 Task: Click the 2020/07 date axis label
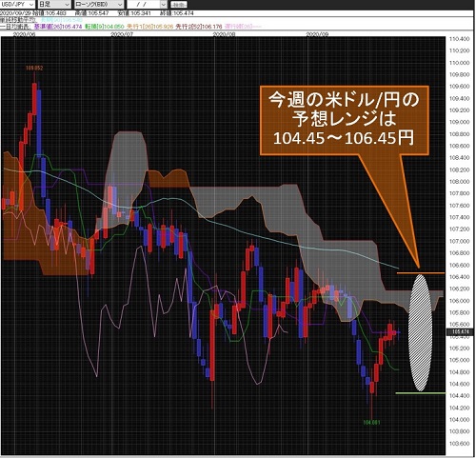tap(122, 34)
